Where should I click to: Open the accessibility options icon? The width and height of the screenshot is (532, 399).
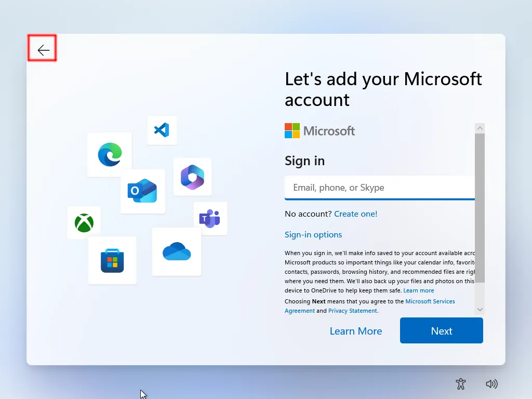pyautogui.click(x=460, y=383)
